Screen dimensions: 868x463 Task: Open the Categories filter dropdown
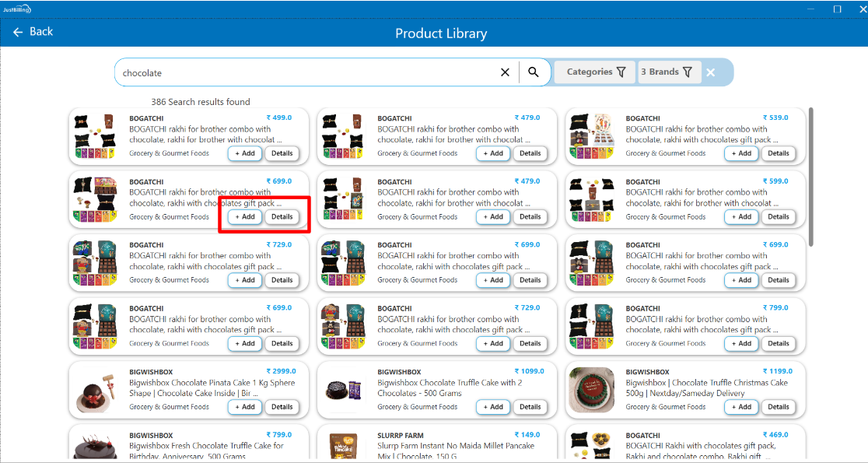coord(595,72)
